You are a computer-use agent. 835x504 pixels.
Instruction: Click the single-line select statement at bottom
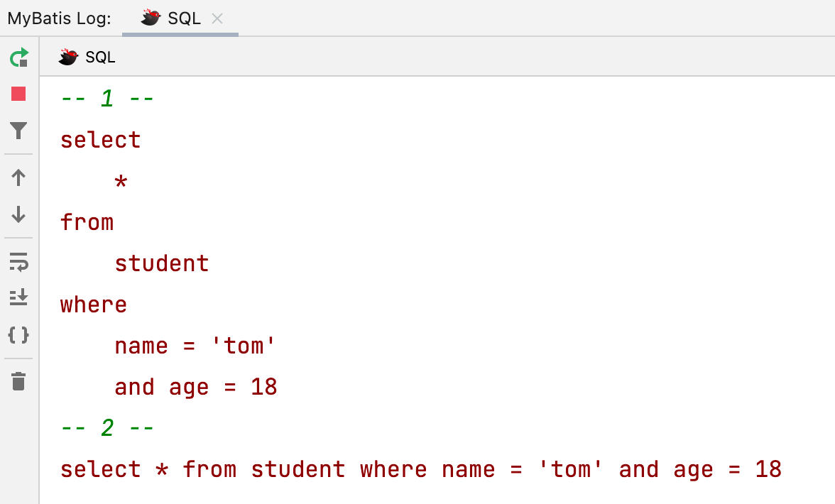pos(420,469)
